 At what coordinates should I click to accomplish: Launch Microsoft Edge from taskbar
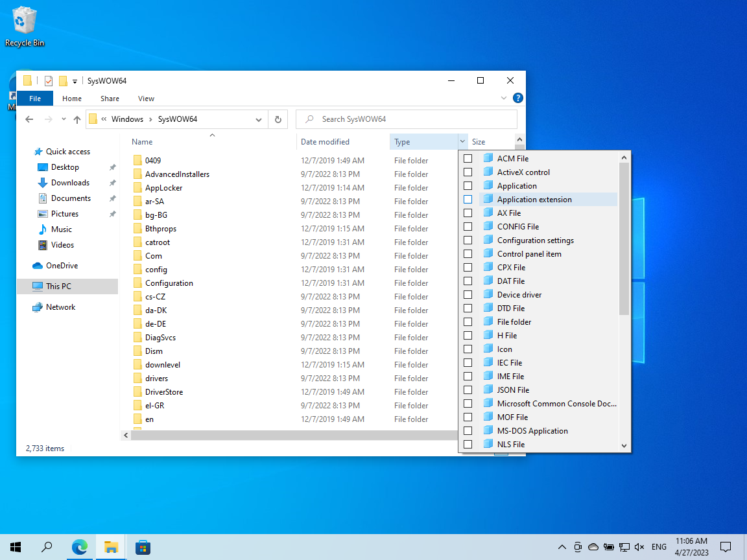(80, 547)
